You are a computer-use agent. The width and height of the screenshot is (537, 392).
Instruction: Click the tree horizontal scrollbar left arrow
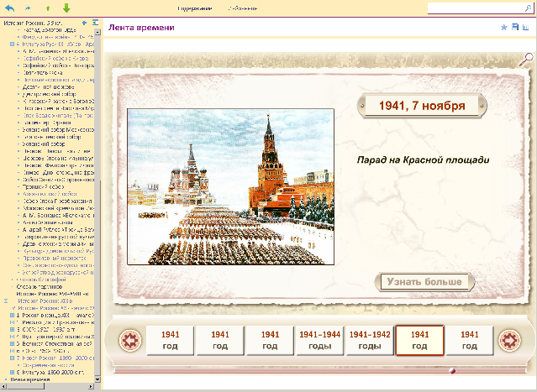click(x=3, y=386)
